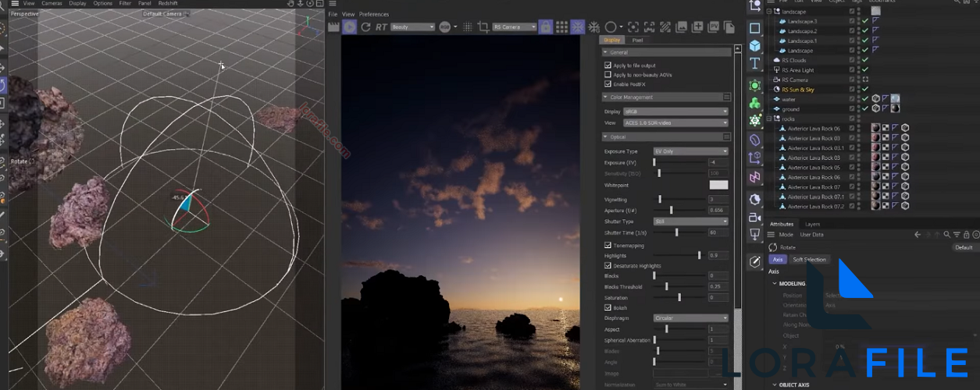Collapse the Color Management section
This screenshot has height=390, width=980.
(605, 97)
